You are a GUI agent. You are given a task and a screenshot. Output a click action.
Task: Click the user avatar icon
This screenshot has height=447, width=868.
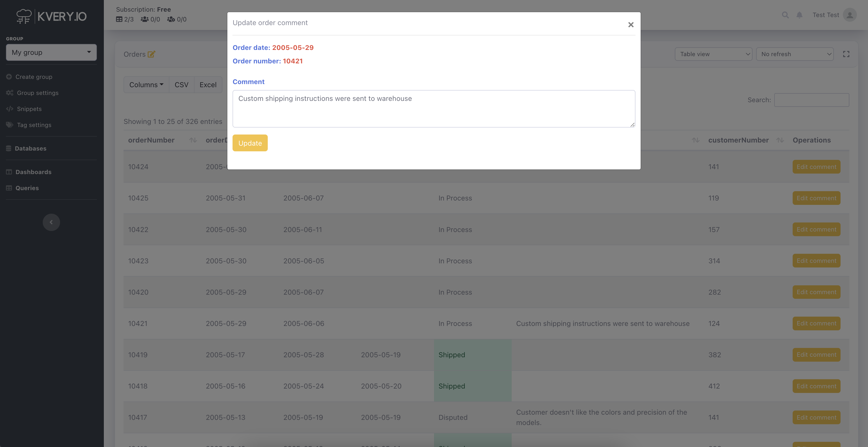[x=849, y=15]
